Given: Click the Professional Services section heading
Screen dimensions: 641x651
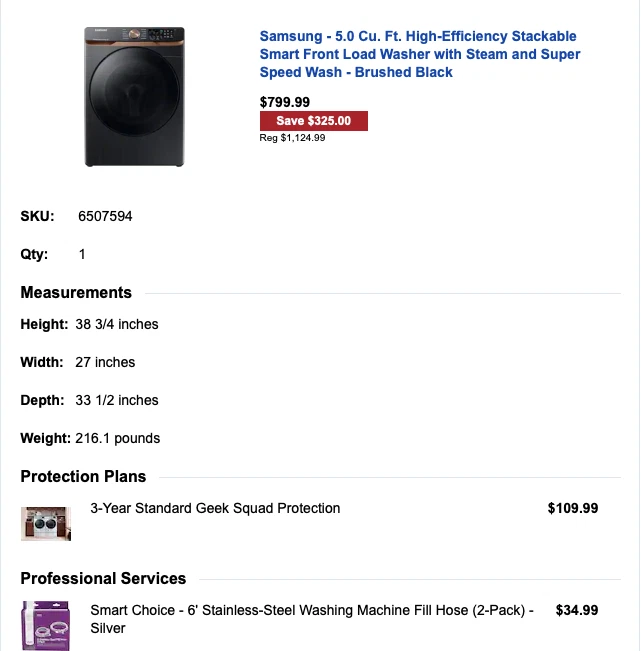Looking at the screenshot, I should 103,579.
